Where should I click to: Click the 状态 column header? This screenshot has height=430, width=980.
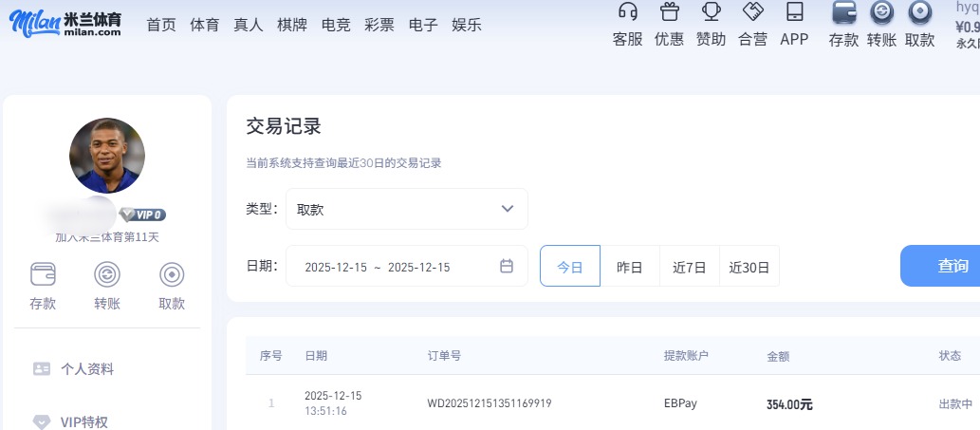(950, 356)
